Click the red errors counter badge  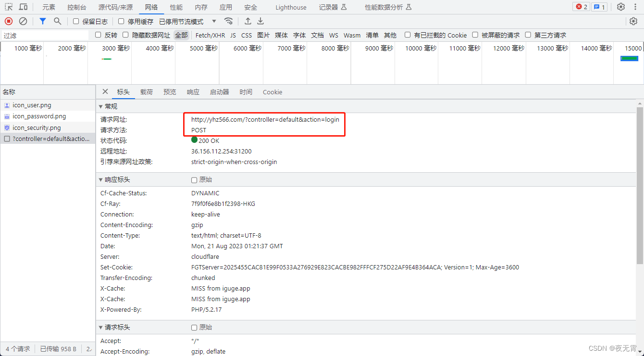coord(582,7)
